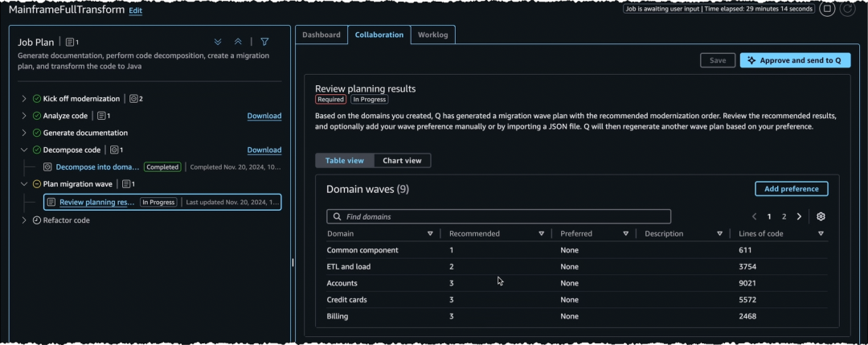Click Edit next to MainframeFullTransform
The image size is (868, 345).
pyautogui.click(x=136, y=10)
